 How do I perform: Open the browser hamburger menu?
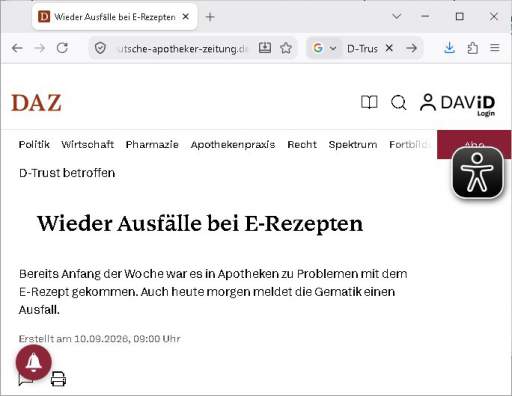click(495, 48)
